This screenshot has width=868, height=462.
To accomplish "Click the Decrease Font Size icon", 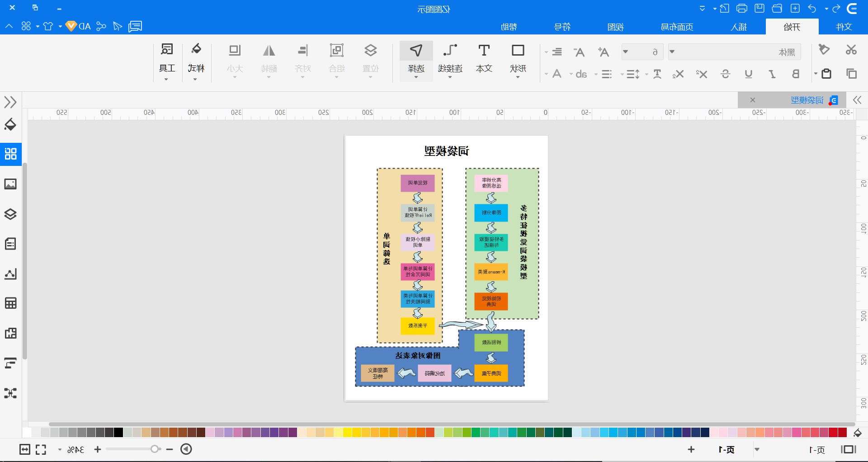I will click(580, 52).
